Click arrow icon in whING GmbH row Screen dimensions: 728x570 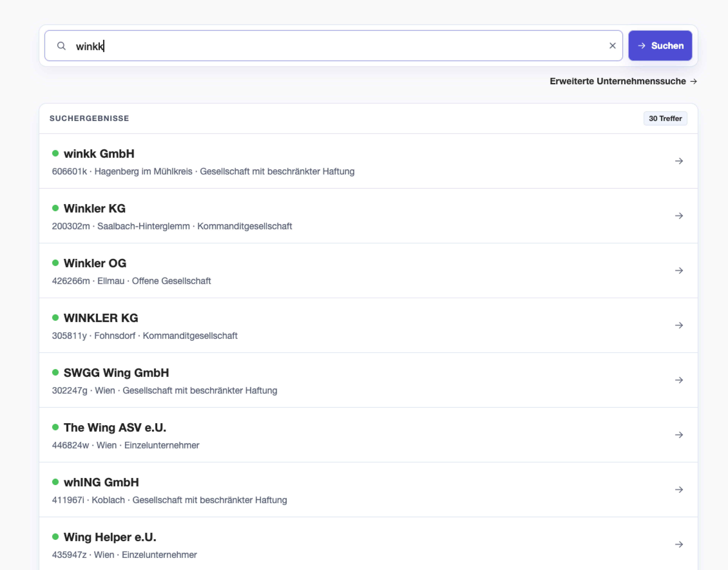click(x=679, y=490)
